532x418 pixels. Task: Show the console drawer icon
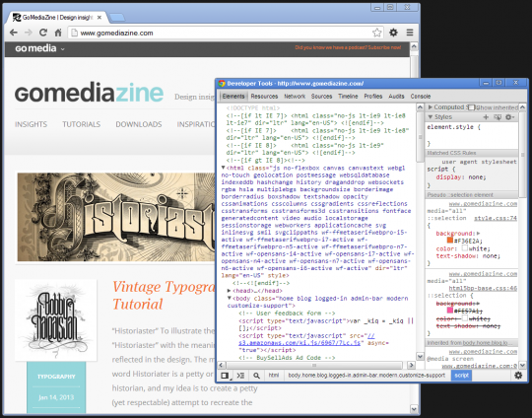tap(240, 376)
